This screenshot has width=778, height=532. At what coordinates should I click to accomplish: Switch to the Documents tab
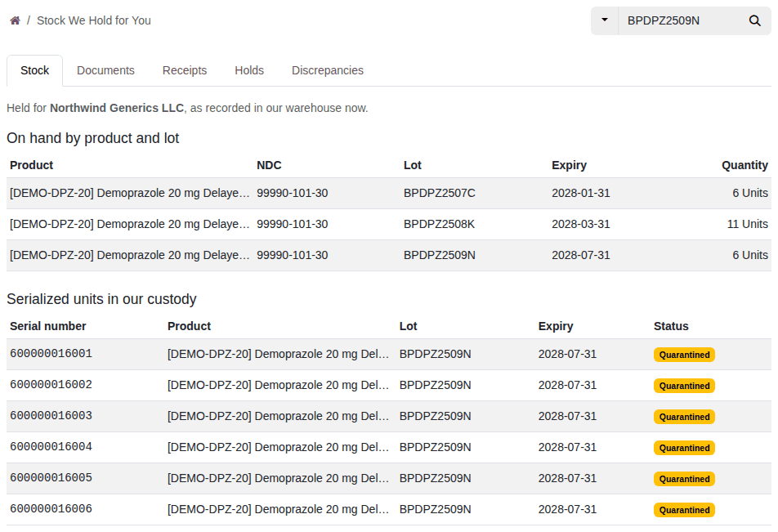click(105, 70)
